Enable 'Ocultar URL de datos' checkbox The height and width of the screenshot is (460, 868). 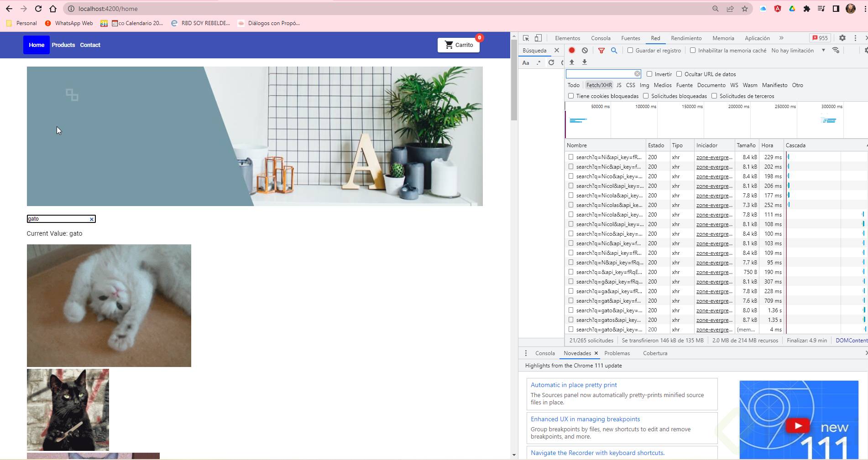tap(679, 74)
